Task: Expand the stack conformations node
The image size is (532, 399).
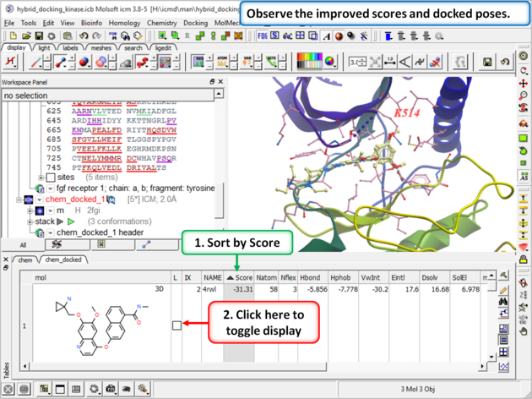Action: pos(30,221)
